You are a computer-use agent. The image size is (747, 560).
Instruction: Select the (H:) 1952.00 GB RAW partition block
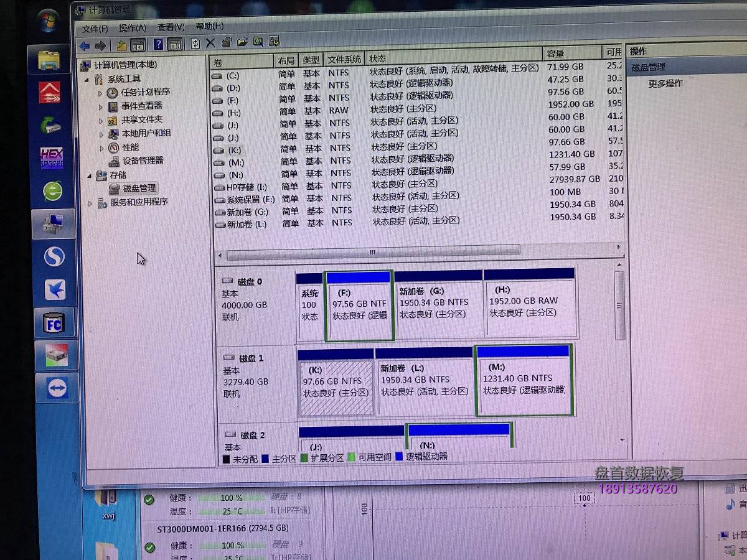(529, 306)
